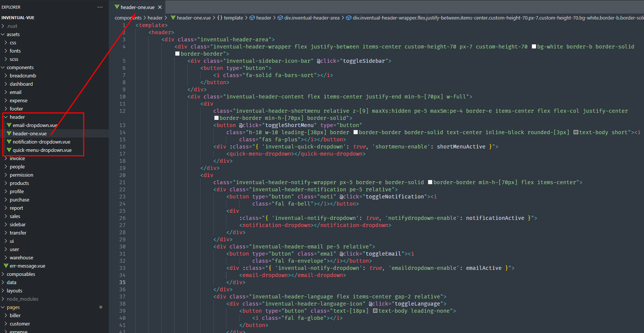Click color swatch before text-body short on line 14
The height and width of the screenshot is (333, 644).
(576, 132)
